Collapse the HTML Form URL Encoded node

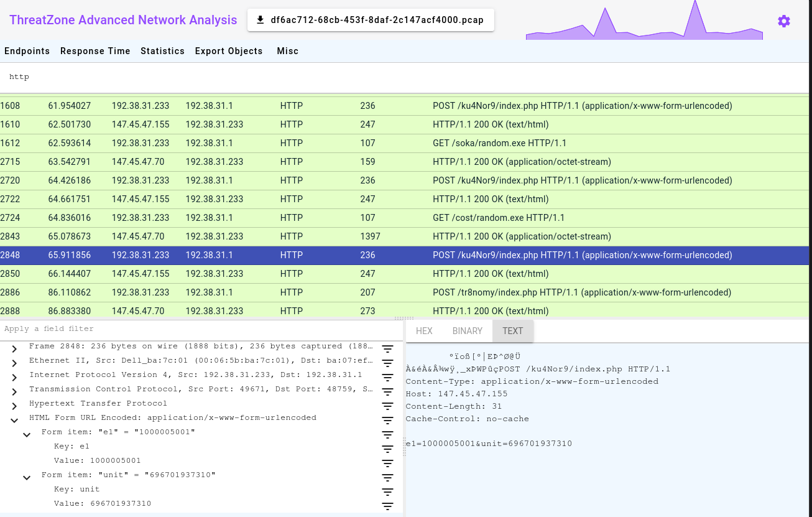click(14, 421)
